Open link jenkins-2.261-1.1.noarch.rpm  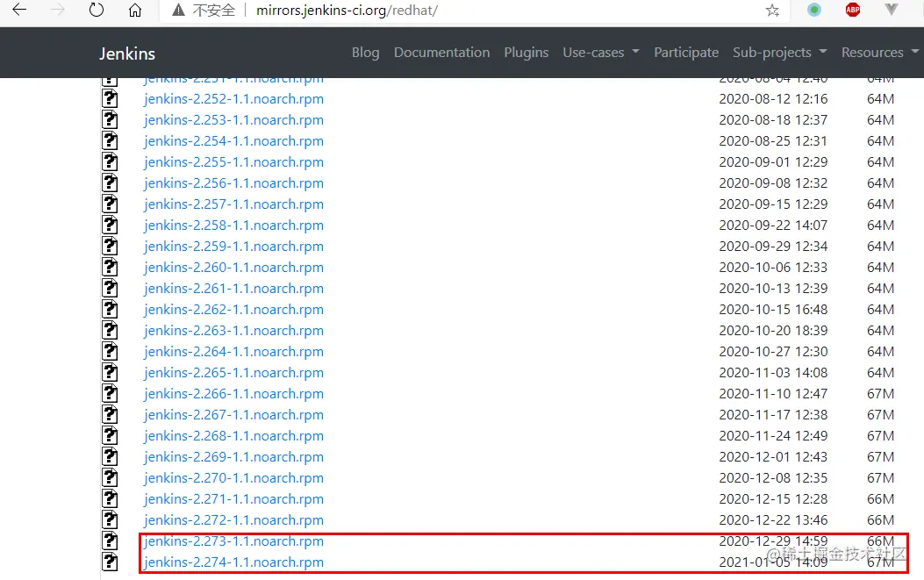click(234, 288)
